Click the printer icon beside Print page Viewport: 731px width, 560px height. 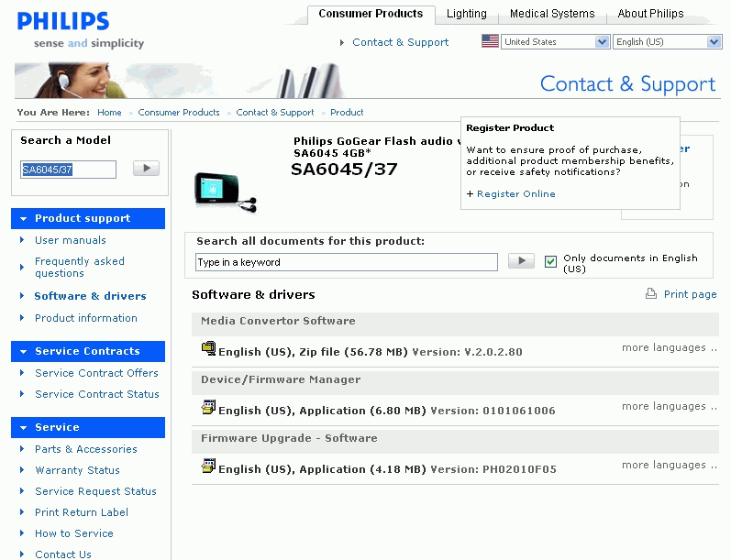[651, 293]
